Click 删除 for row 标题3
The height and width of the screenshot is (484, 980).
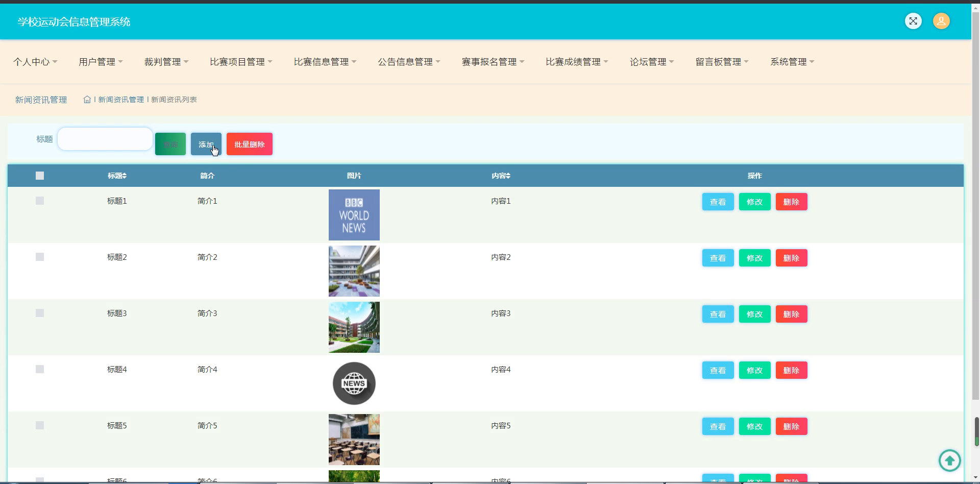click(x=792, y=314)
